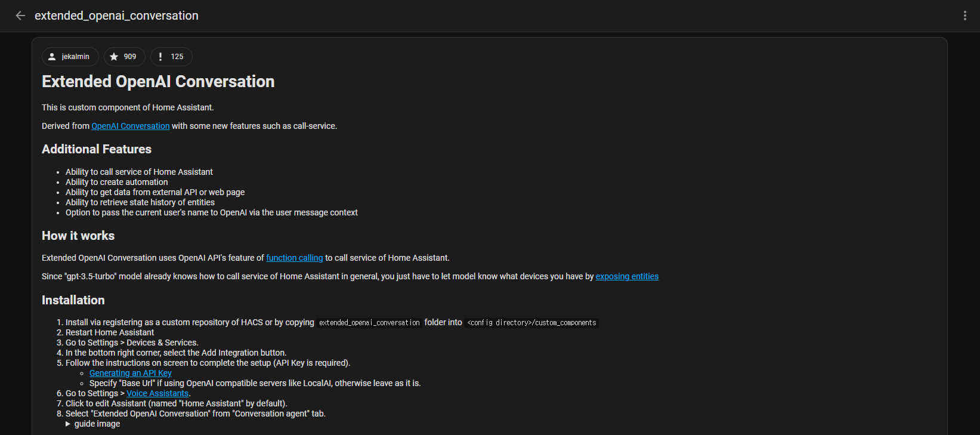Viewport: 980px width, 435px height.
Task: Click 'Option to pass the current user's name' bullet
Action: (212, 212)
